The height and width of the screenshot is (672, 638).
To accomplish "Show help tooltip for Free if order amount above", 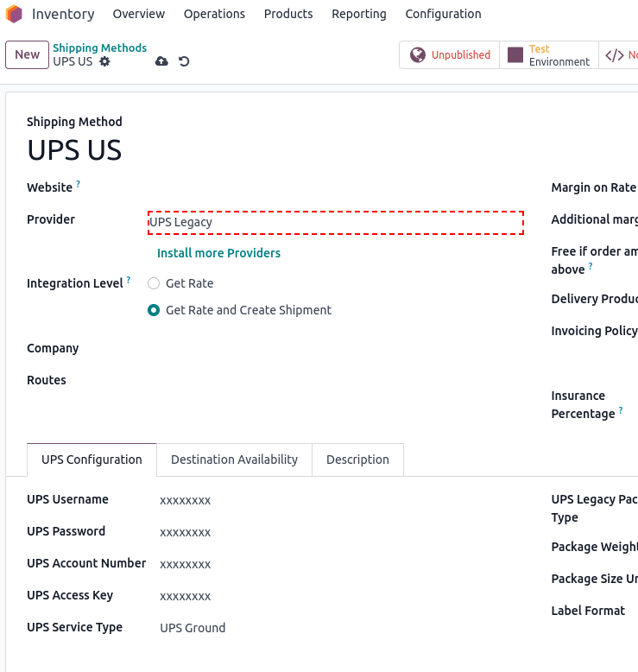I will click(591, 266).
